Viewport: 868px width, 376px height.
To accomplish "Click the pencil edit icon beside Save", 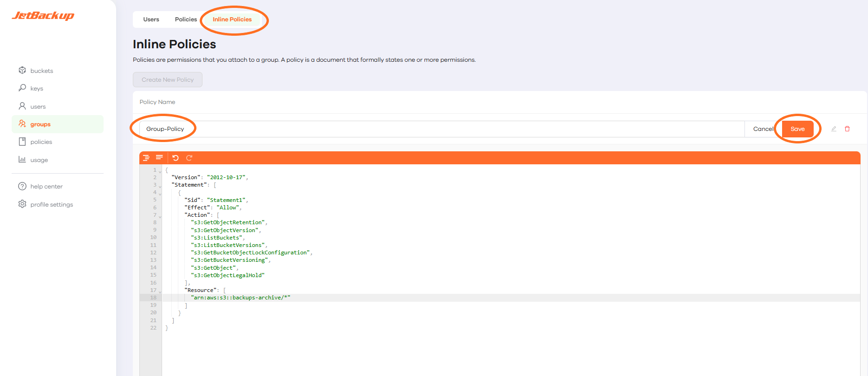I will [834, 129].
